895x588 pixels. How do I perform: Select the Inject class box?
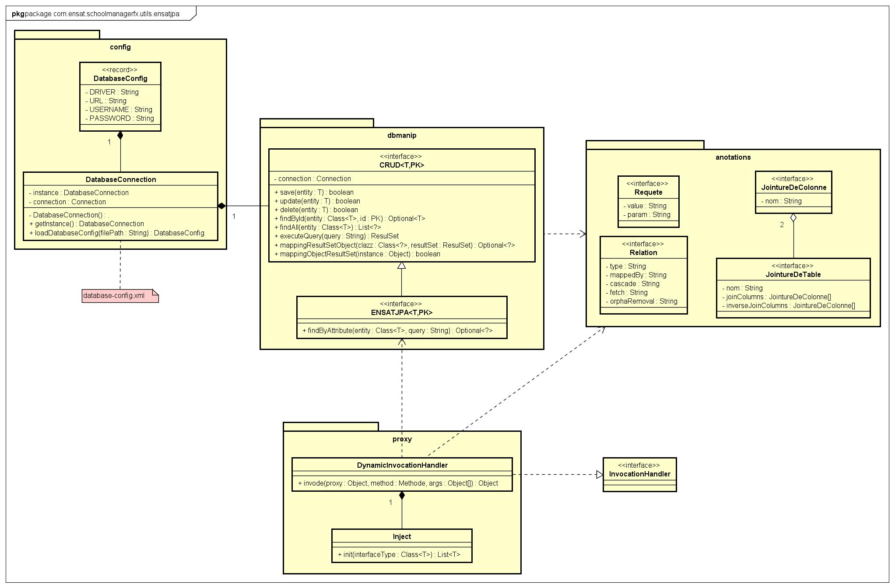(402, 537)
